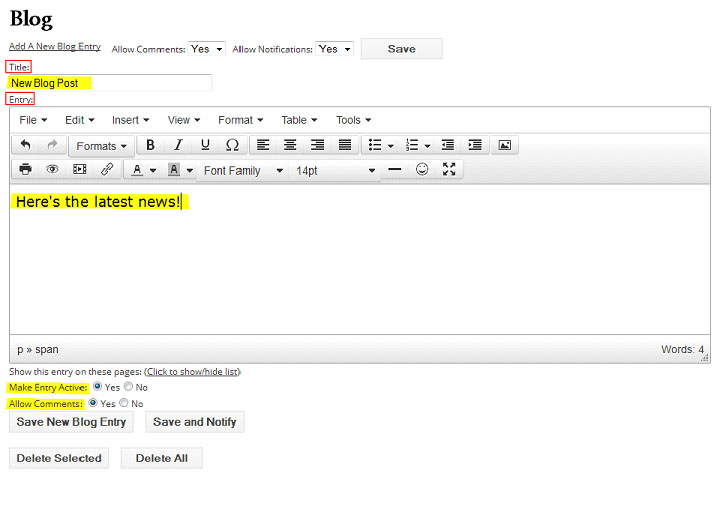
Task: Open the Tools menu
Action: point(353,120)
